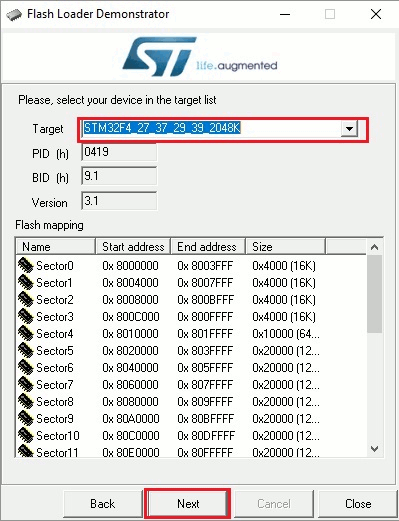Sort by the End address column header
Viewport: 399px width, 521px height.
[x=208, y=247]
